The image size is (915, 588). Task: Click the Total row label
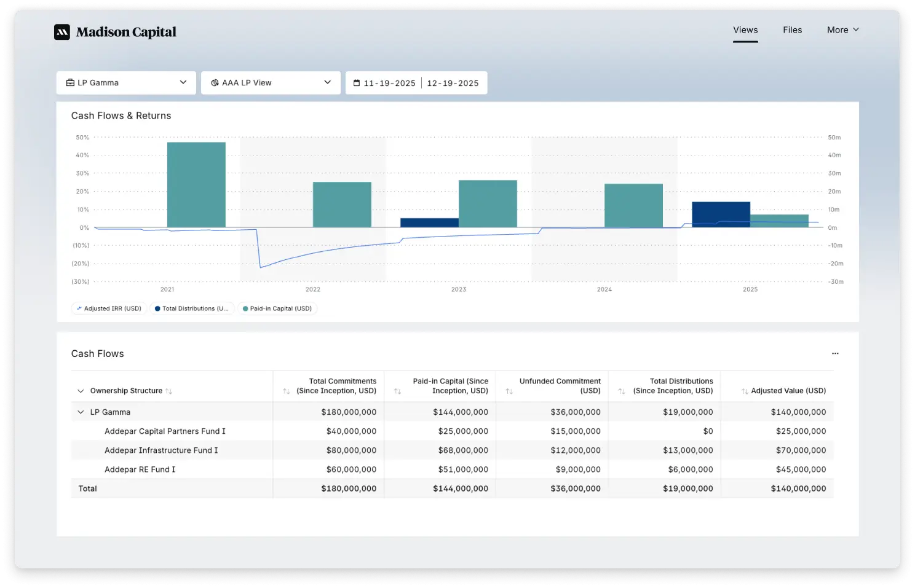(87, 488)
